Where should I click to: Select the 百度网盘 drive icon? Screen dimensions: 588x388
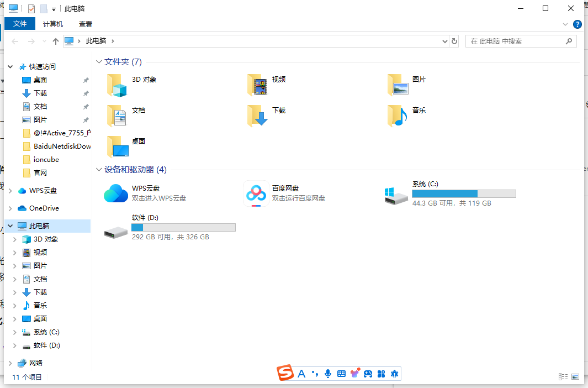(x=256, y=193)
